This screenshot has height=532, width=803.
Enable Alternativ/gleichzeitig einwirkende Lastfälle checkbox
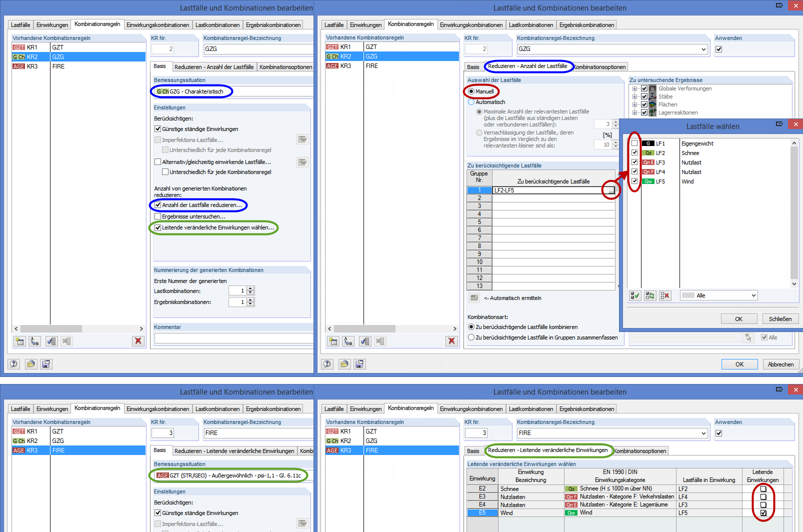click(158, 162)
